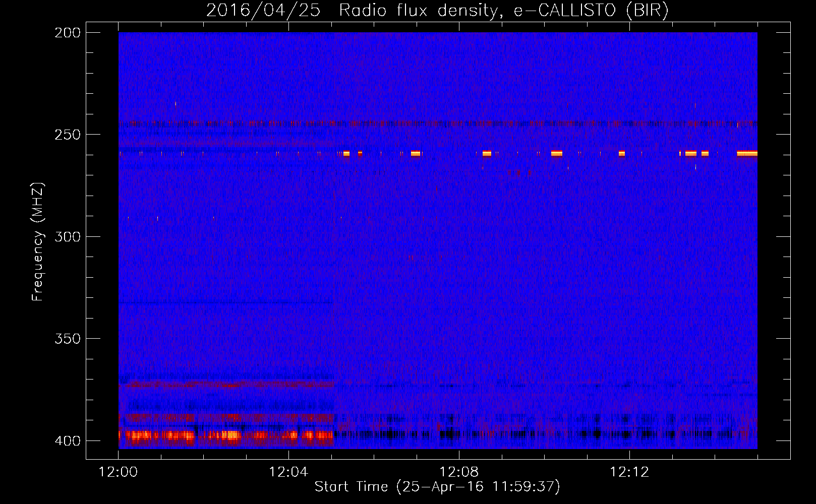Click the 300 frequency tick label
The width and height of the screenshot is (816, 504).
pos(68,237)
